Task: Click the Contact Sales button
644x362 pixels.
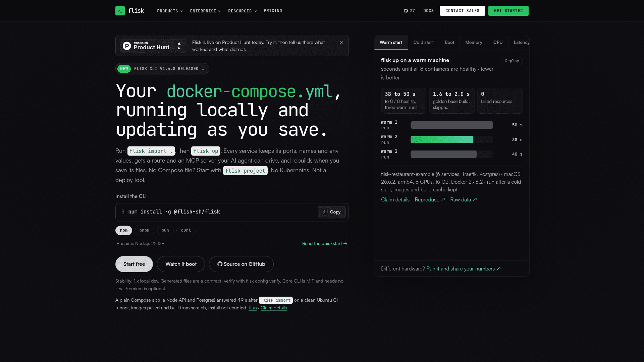Action: [x=462, y=11]
